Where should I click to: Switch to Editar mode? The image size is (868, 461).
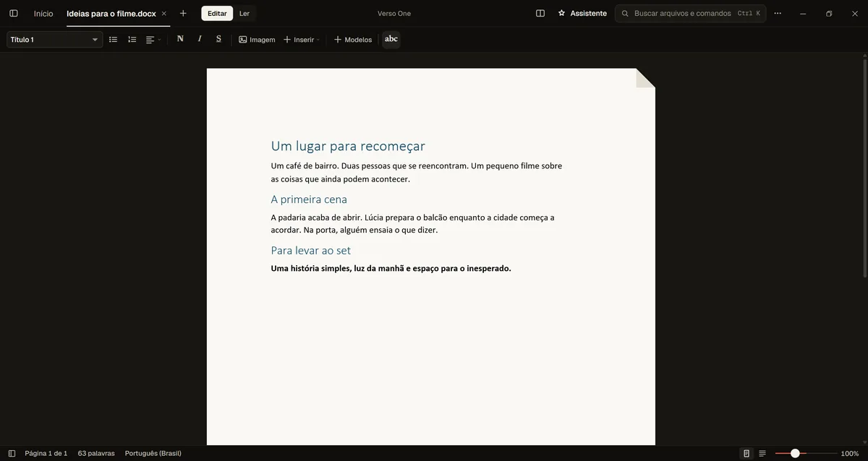[x=217, y=13]
